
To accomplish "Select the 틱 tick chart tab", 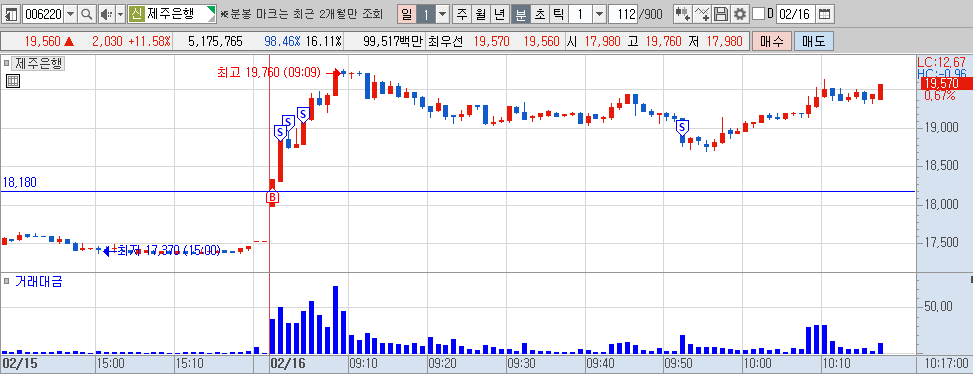I will (x=558, y=14).
